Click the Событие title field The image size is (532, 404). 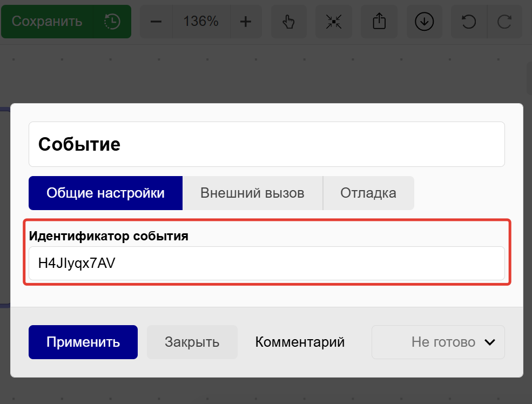266,144
